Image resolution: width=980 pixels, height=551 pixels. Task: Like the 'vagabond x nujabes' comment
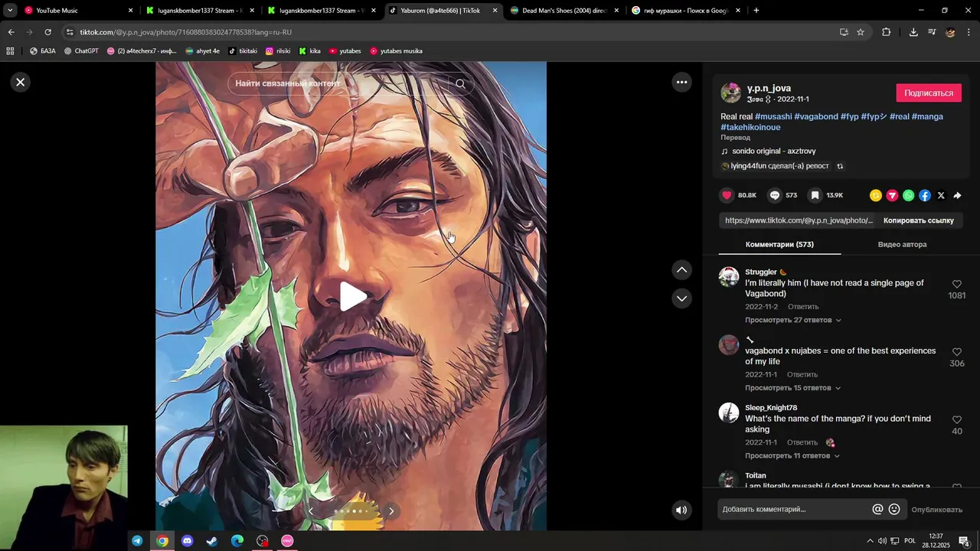(957, 352)
